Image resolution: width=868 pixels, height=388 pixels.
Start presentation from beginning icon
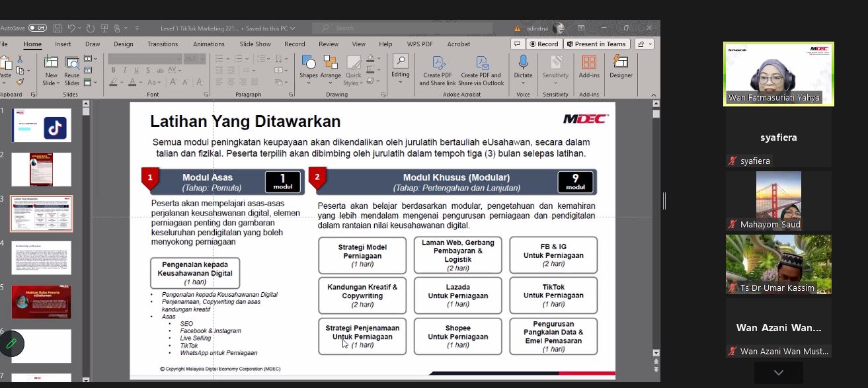coord(104,28)
